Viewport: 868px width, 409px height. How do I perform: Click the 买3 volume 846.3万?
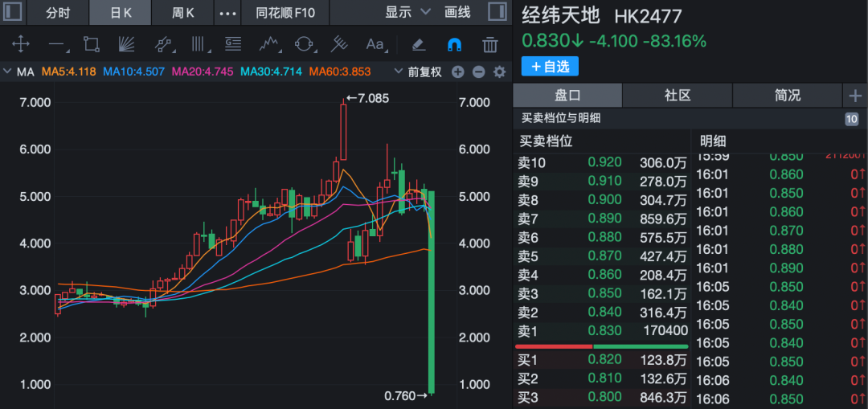tap(663, 398)
